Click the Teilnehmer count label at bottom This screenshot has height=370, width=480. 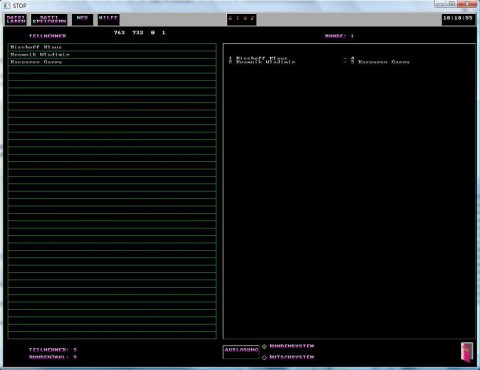(53, 350)
